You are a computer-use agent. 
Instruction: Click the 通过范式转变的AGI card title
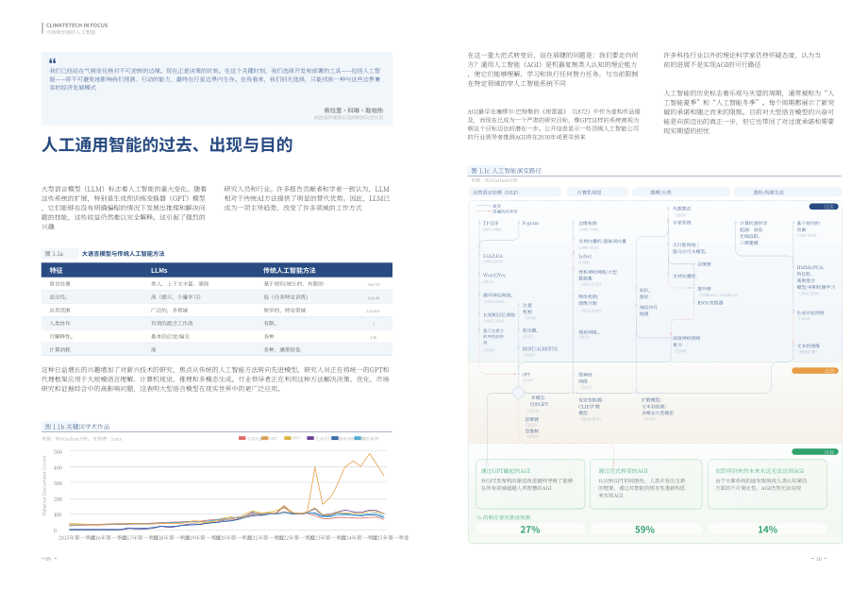(x=623, y=471)
